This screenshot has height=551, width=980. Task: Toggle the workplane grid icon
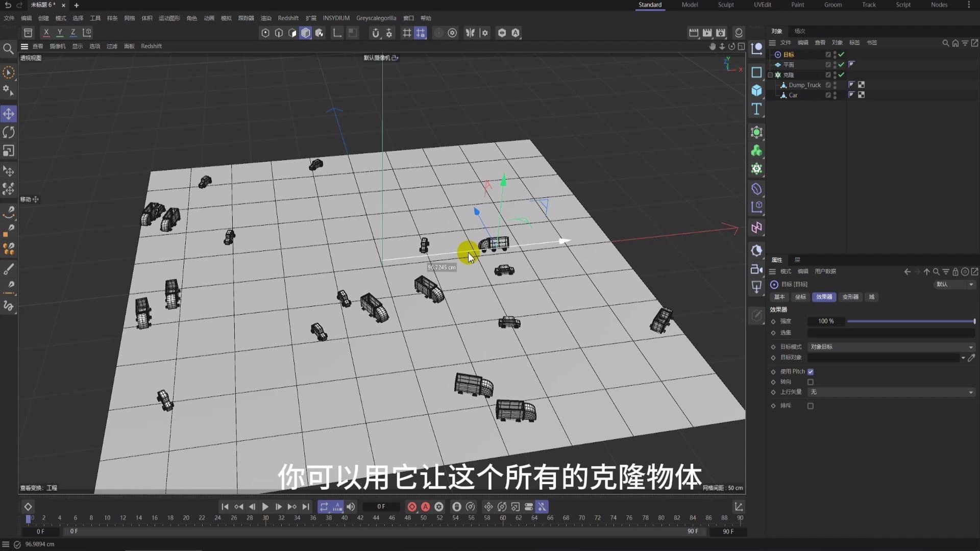[x=407, y=33]
